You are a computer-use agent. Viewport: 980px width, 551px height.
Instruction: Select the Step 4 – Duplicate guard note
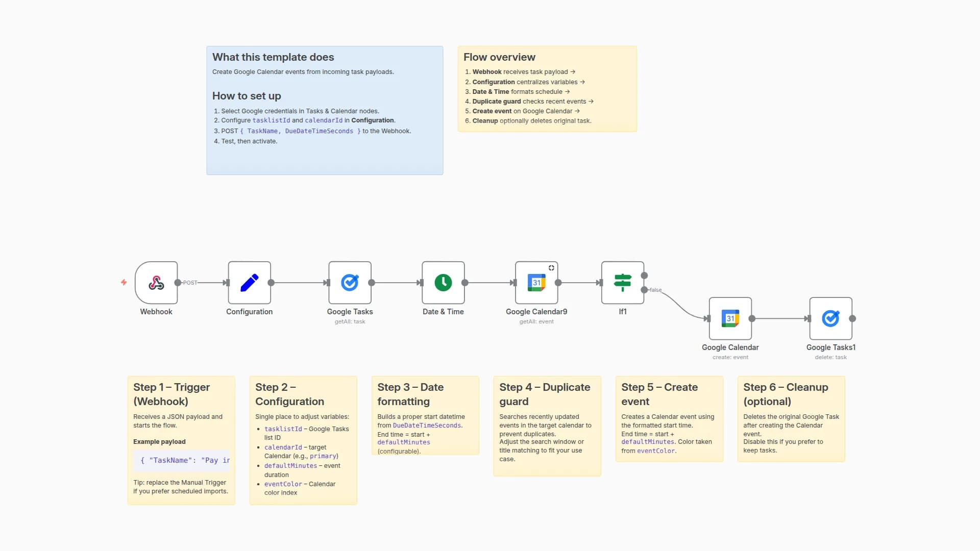coord(547,426)
